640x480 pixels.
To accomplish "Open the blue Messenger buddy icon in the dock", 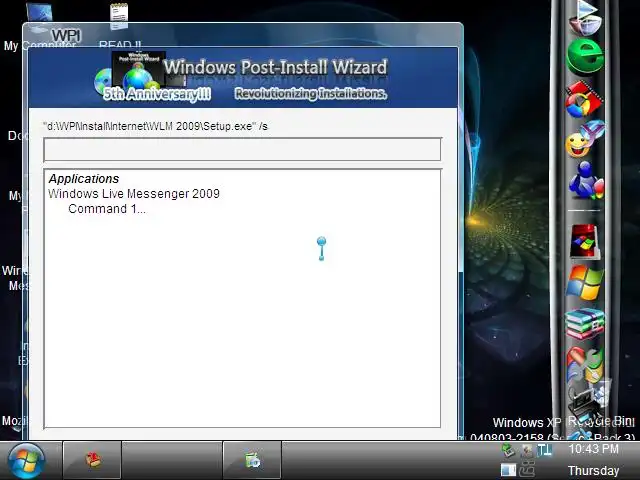I will pyautogui.click(x=586, y=180).
